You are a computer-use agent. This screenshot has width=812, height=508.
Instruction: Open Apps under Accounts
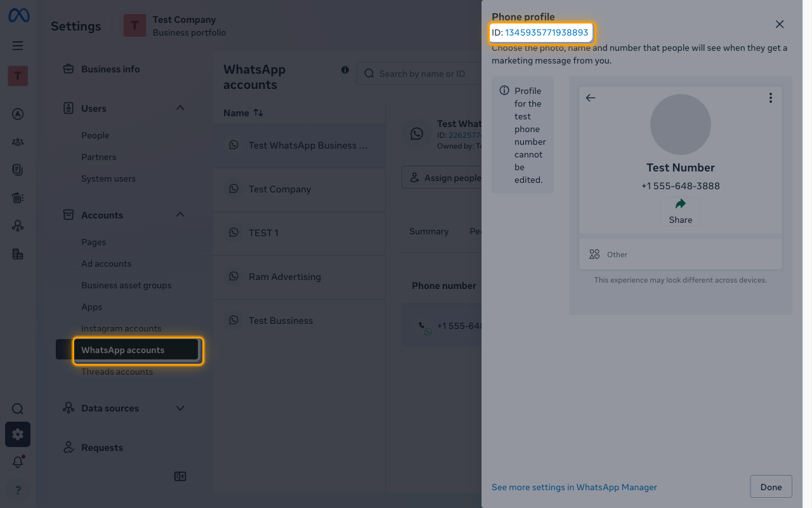(91, 307)
